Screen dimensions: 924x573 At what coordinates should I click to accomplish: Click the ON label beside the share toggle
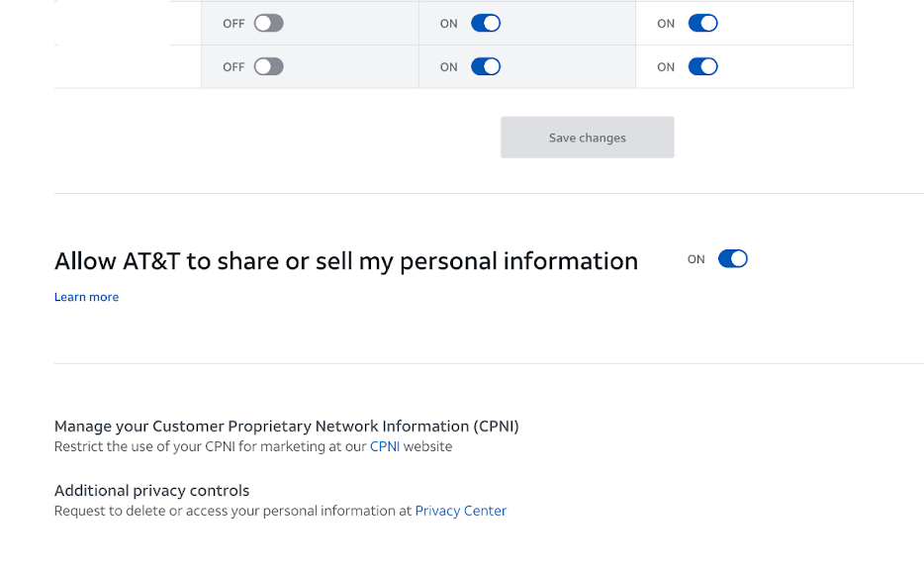pyautogui.click(x=695, y=258)
